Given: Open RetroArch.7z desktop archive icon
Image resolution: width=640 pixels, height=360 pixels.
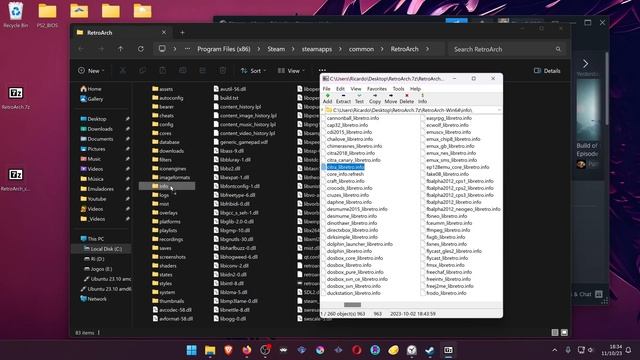Looking at the screenshot, I should pos(16,98).
